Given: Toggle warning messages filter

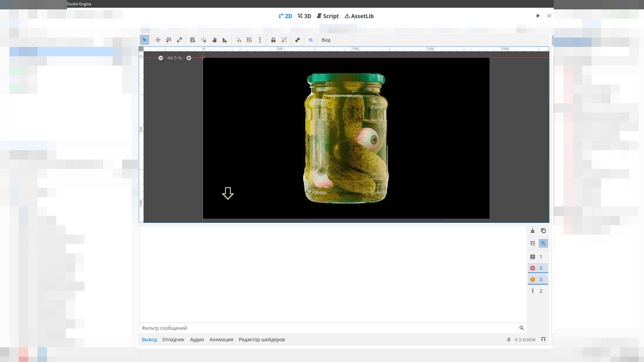Looking at the screenshot, I should coord(538,280).
